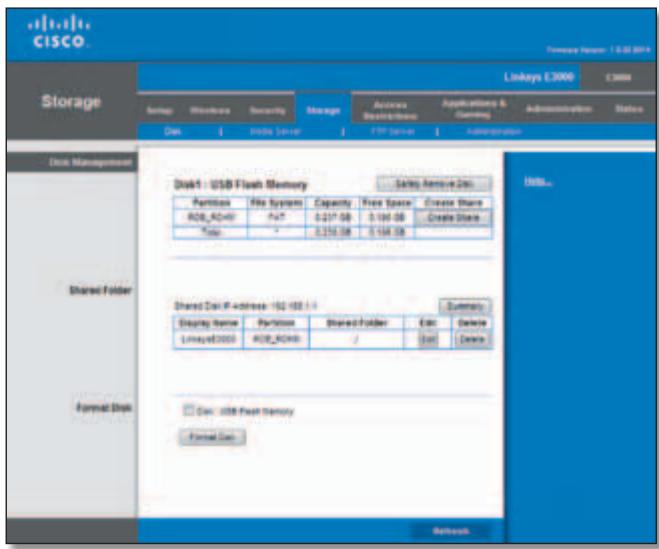
Task: Open the Administration main tab in the dark bar
Action: coord(559,109)
